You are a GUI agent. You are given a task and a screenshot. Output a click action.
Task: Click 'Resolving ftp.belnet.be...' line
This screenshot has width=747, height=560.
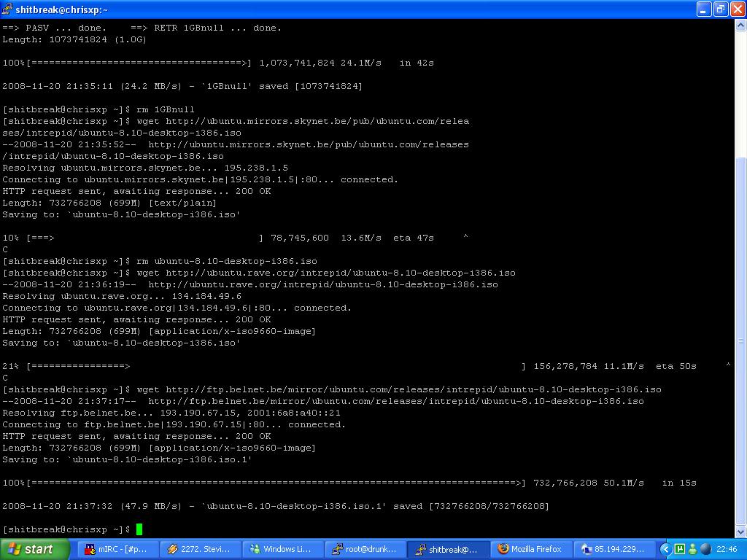171,413
